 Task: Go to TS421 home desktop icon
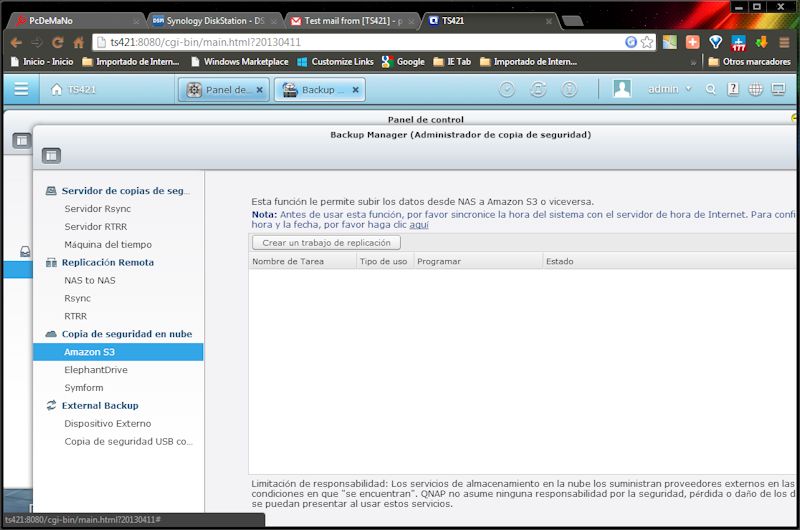(x=73, y=90)
